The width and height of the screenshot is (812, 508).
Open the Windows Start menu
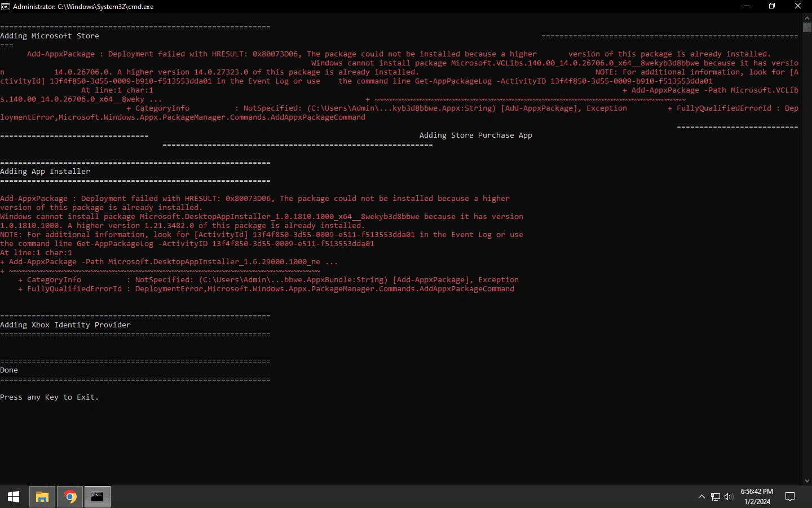point(14,497)
